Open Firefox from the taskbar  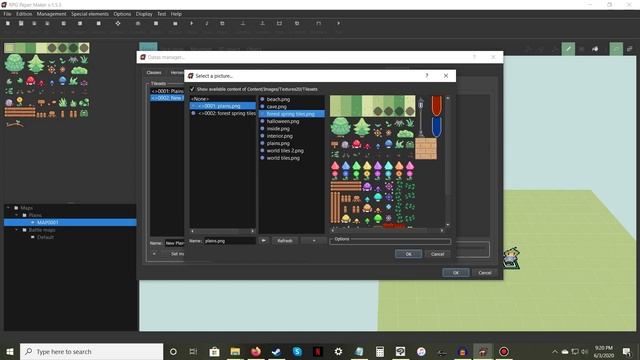pyautogui.click(x=256, y=351)
